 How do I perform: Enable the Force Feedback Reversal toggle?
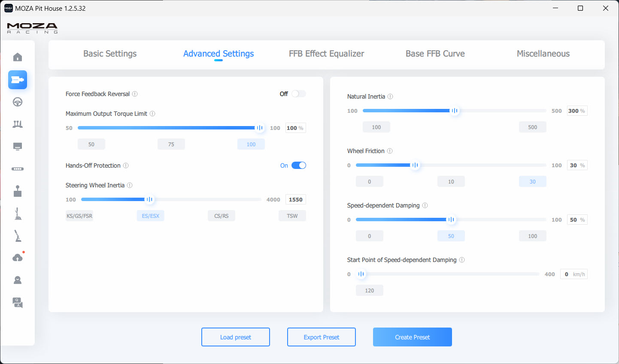[298, 94]
